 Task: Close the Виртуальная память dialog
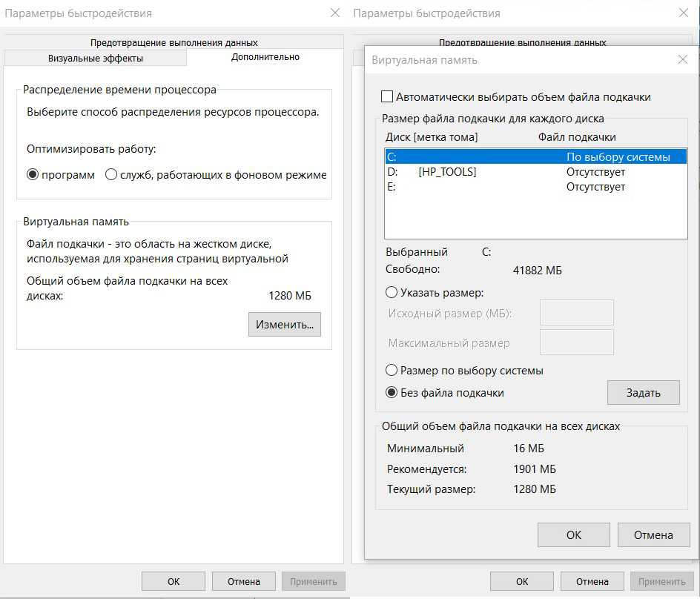tap(683, 60)
